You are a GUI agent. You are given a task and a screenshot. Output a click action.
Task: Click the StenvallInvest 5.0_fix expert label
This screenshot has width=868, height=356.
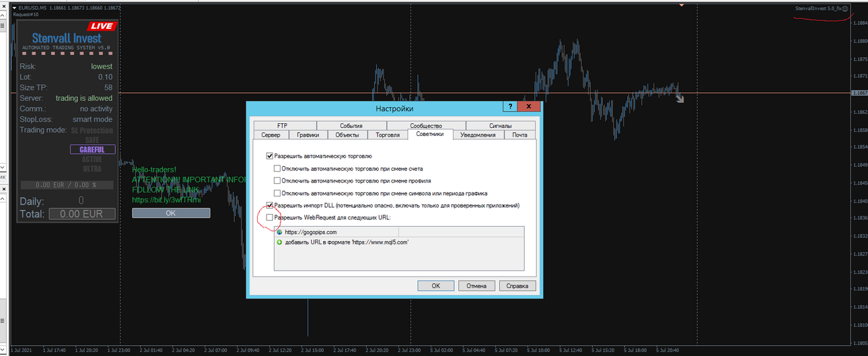[818, 9]
